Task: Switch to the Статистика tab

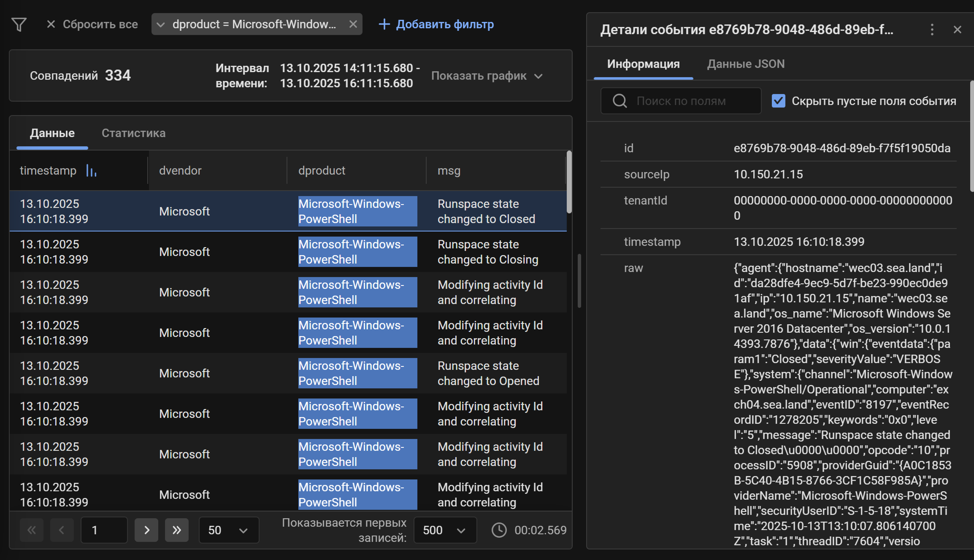Action: [x=134, y=133]
